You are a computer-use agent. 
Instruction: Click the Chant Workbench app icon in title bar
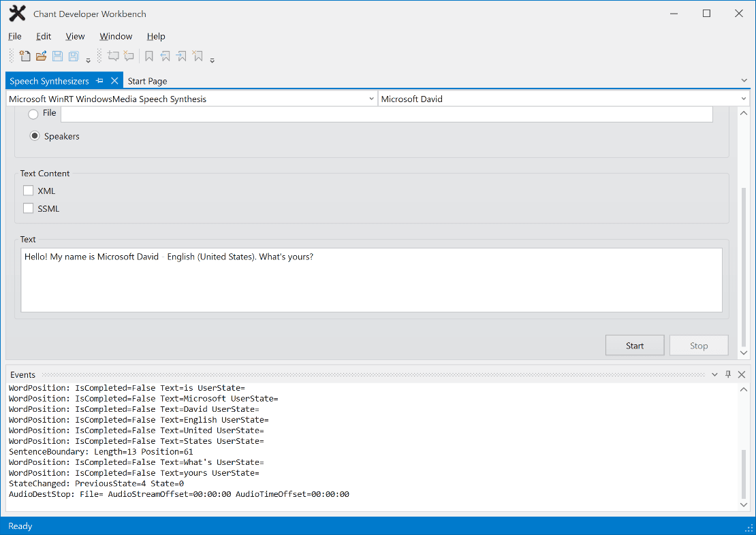coord(17,14)
